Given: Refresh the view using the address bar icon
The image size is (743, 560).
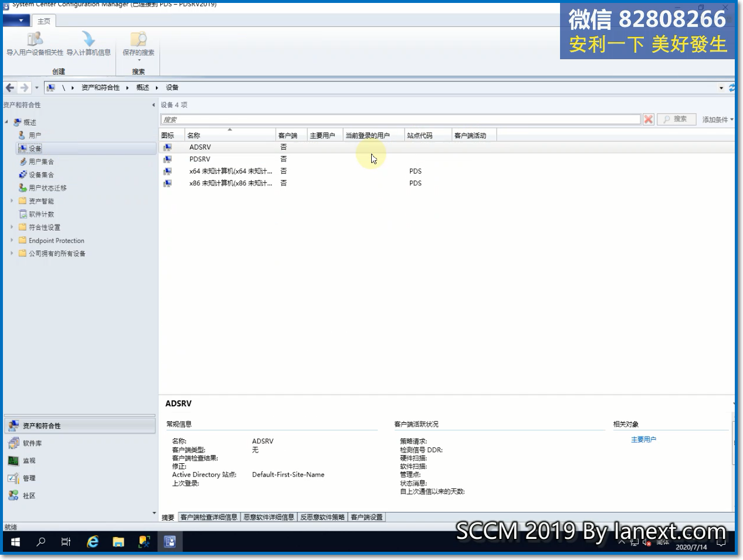Looking at the screenshot, I should pos(732,88).
